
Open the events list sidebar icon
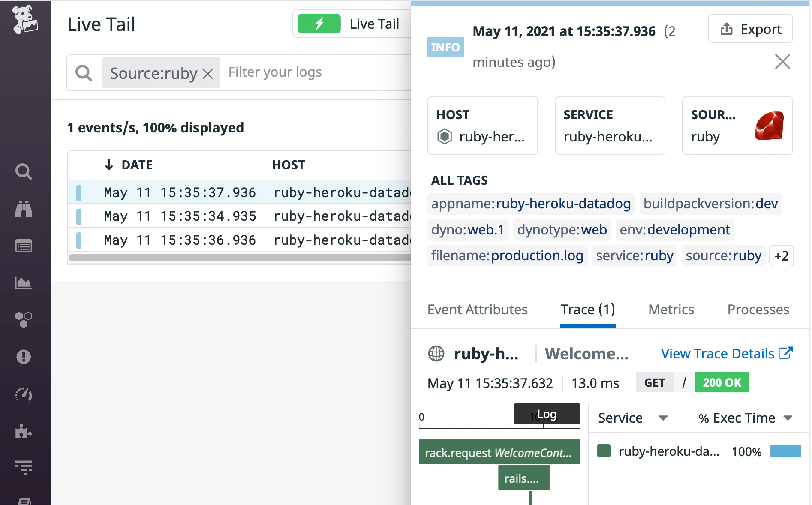24,246
